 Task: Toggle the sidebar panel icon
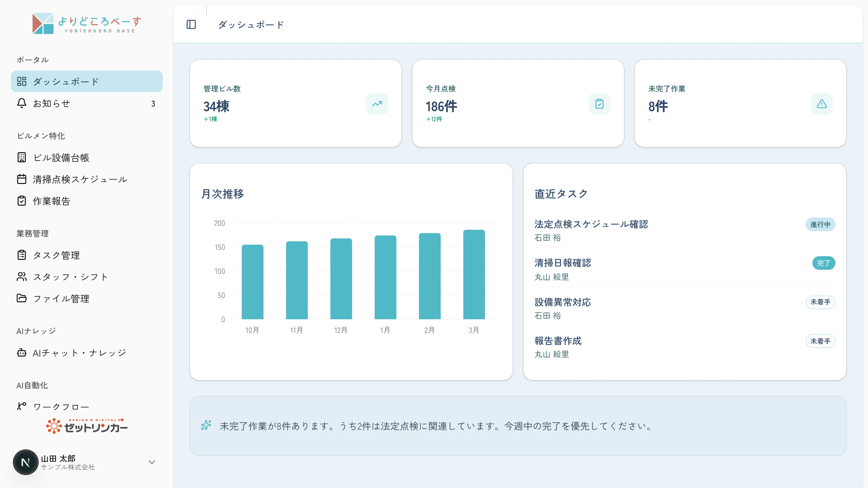pos(191,24)
